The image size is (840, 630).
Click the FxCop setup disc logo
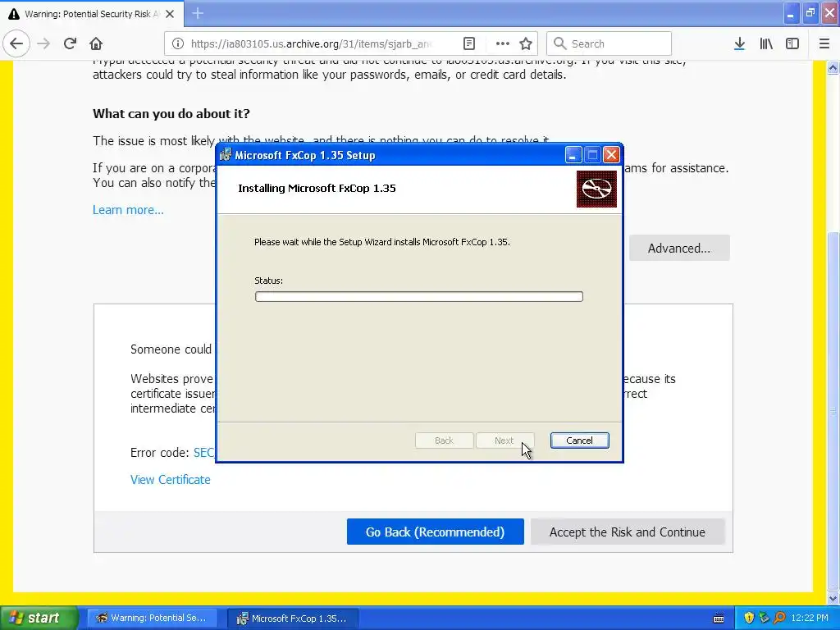(596, 189)
